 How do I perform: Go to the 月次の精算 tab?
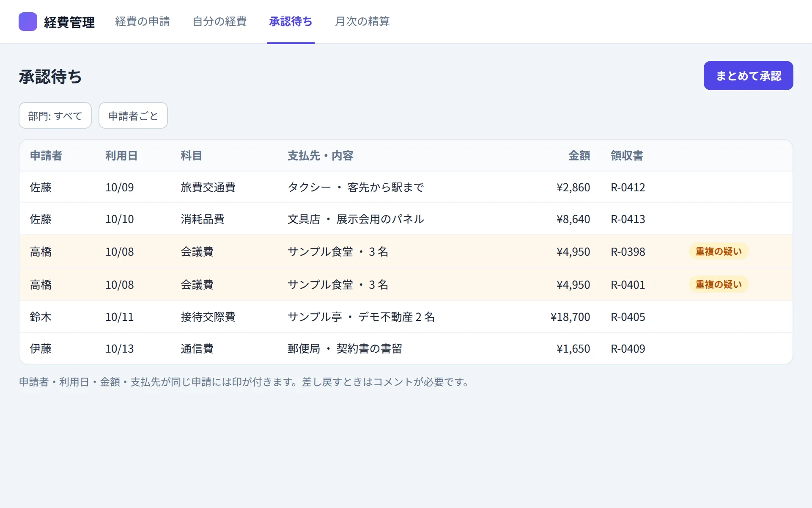click(x=362, y=22)
